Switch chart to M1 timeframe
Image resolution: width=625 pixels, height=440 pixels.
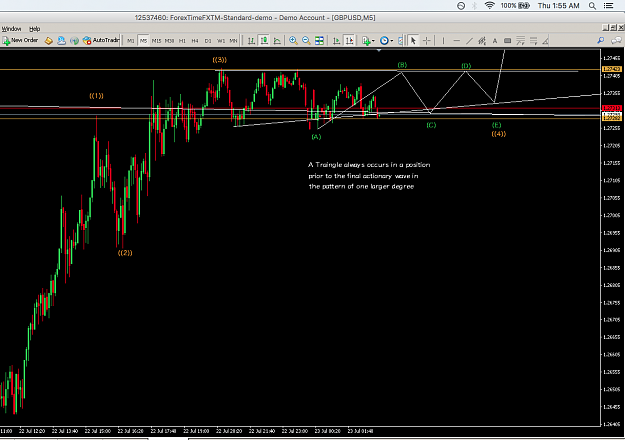pyautogui.click(x=131, y=41)
